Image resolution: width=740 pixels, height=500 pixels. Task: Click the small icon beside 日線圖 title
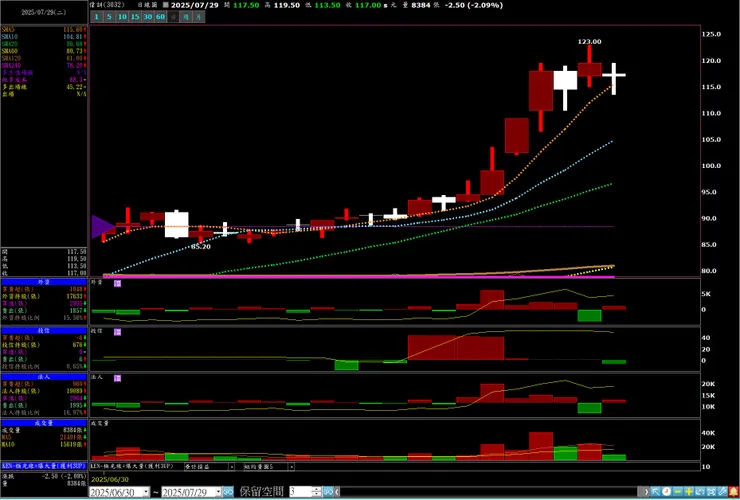pyautogui.click(x=165, y=5)
